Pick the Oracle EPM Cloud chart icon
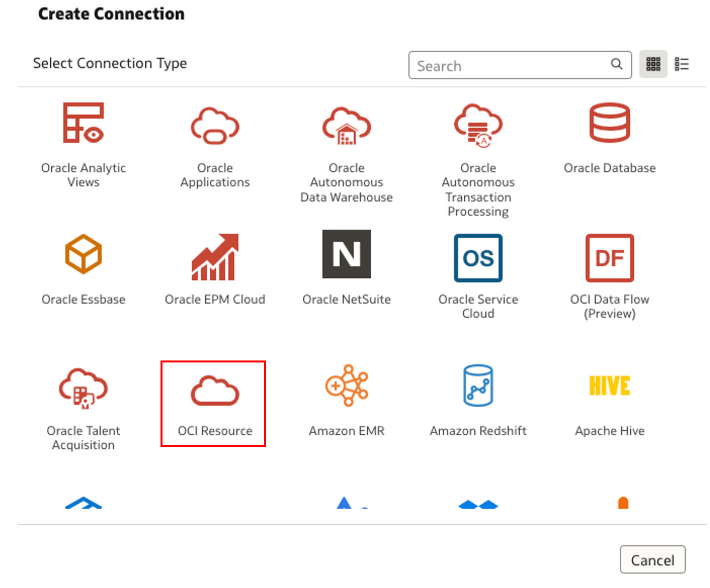The width and height of the screenshot is (710, 588). tap(215, 257)
